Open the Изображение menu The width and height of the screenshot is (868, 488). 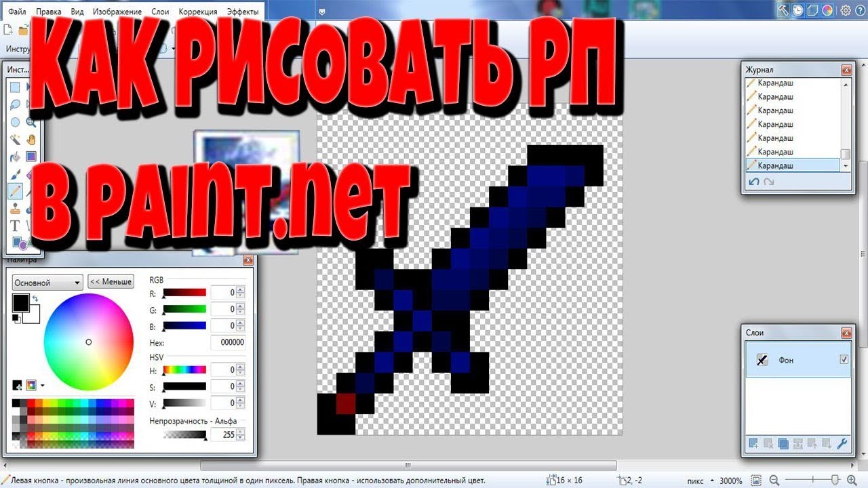(x=117, y=12)
